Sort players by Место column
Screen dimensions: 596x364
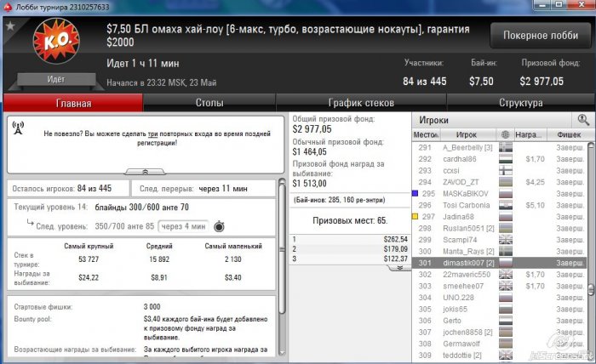[x=426, y=134]
